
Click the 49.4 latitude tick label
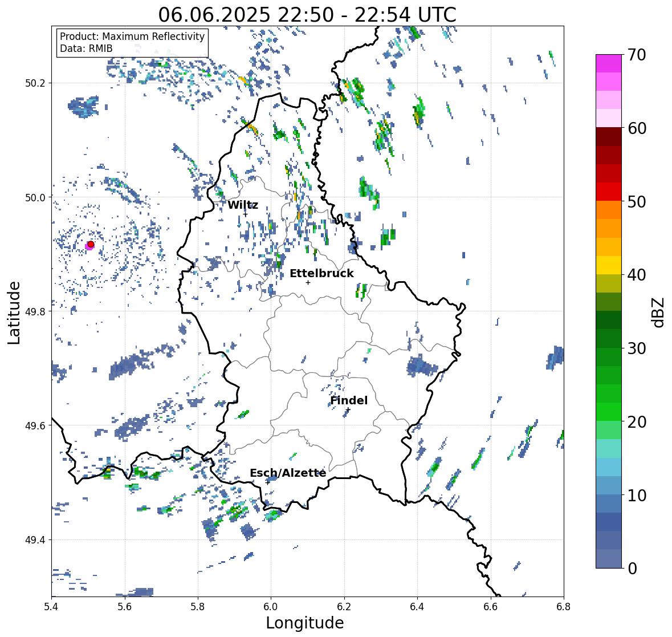point(35,540)
